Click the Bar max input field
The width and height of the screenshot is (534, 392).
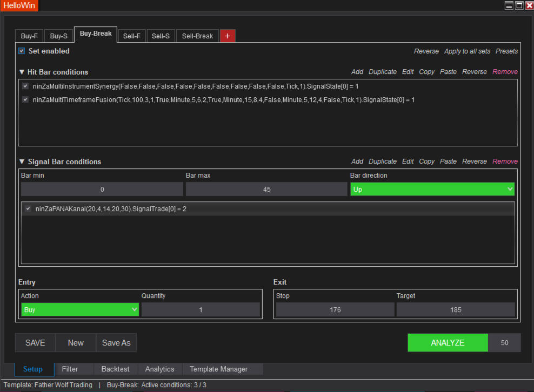coord(266,190)
